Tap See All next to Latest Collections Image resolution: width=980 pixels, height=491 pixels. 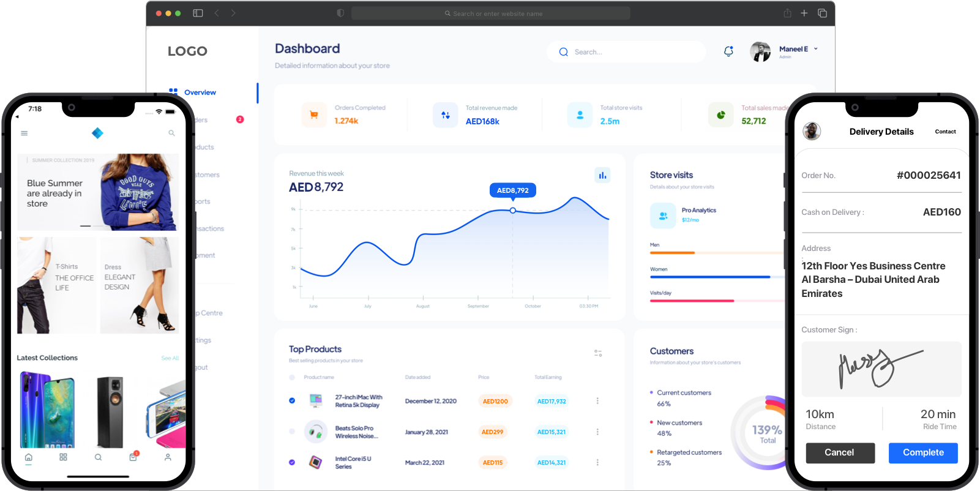(x=170, y=358)
